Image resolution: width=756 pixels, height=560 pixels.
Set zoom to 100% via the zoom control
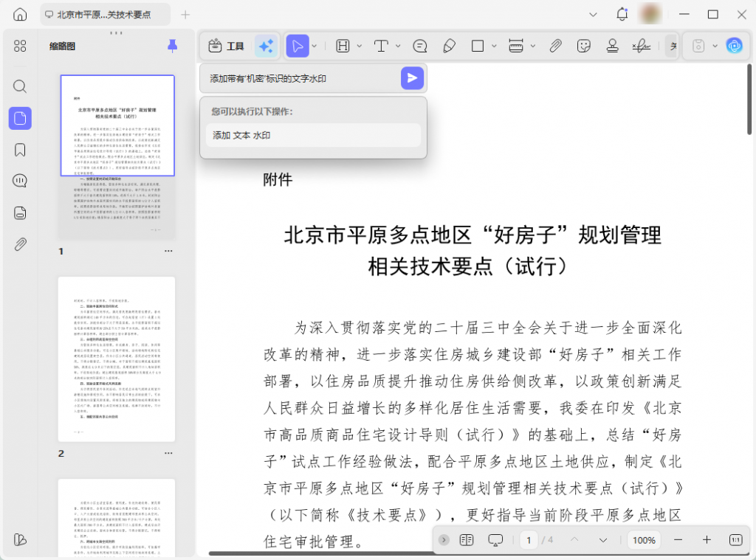(643, 540)
